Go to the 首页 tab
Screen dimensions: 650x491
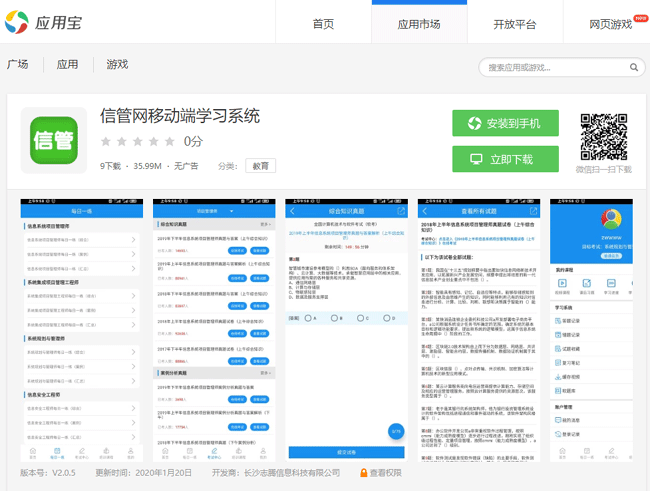pyautogui.click(x=323, y=23)
